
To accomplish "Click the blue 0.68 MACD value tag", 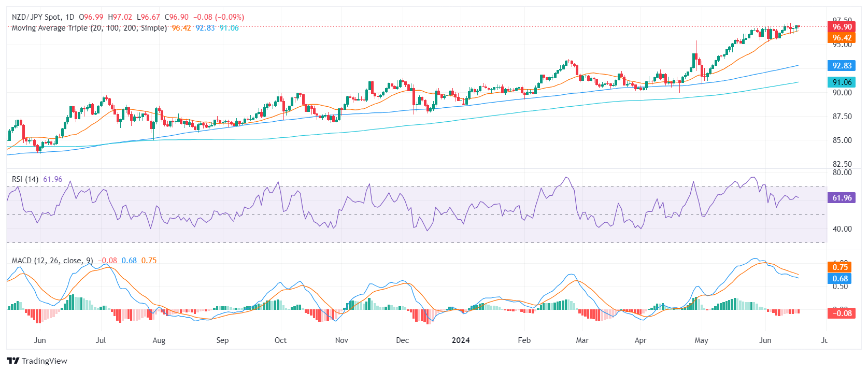I will (839, 279).
